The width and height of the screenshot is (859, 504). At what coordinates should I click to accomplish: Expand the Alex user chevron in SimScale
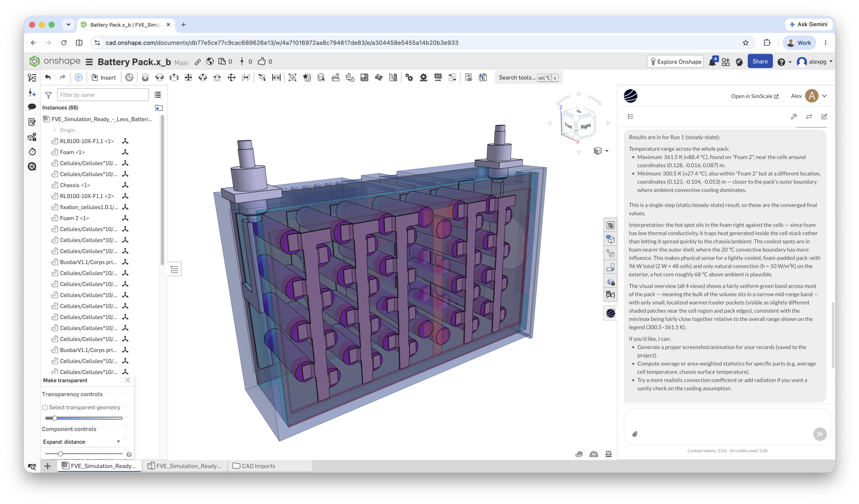[x=824, y=96]
